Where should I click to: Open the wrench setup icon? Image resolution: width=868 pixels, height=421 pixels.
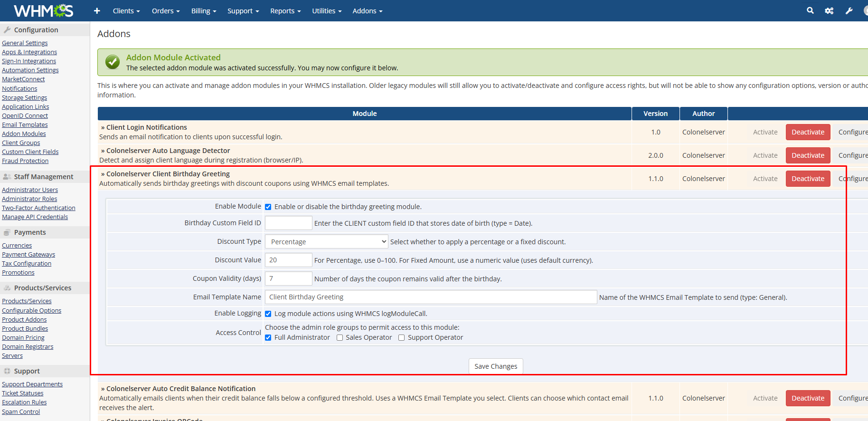coord(849,11)
